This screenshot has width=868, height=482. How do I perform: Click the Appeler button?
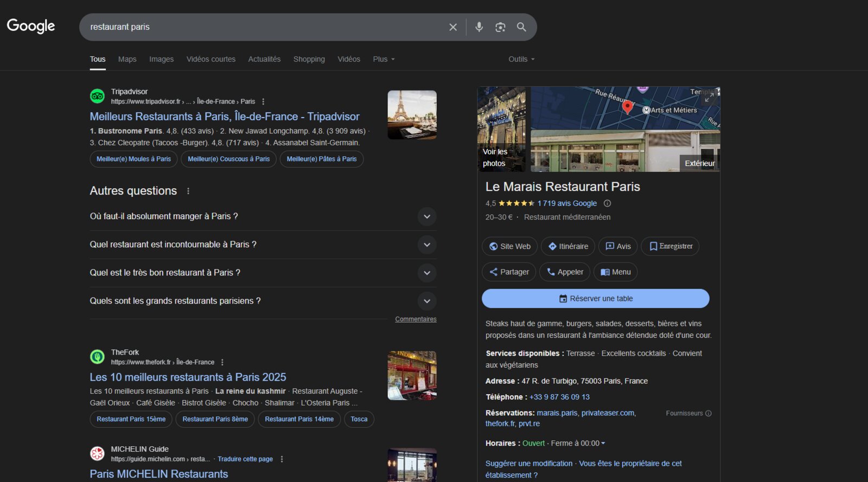(x=565, y=272)
